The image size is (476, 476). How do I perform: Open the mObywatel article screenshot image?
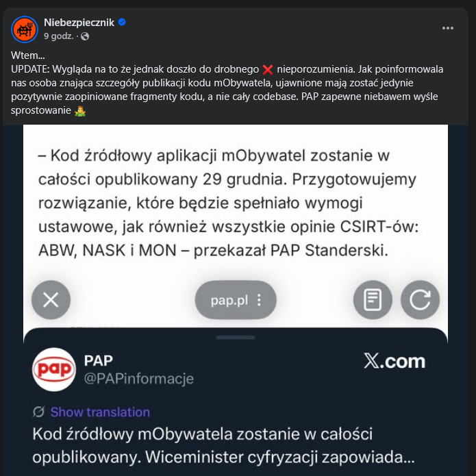pyautogui.click(x=236, y=205)
